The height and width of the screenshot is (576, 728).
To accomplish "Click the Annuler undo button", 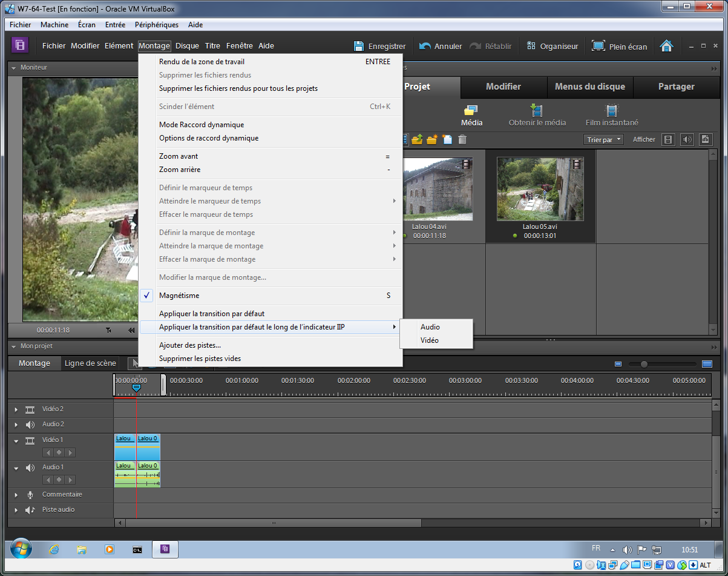I will click(441, 46).
